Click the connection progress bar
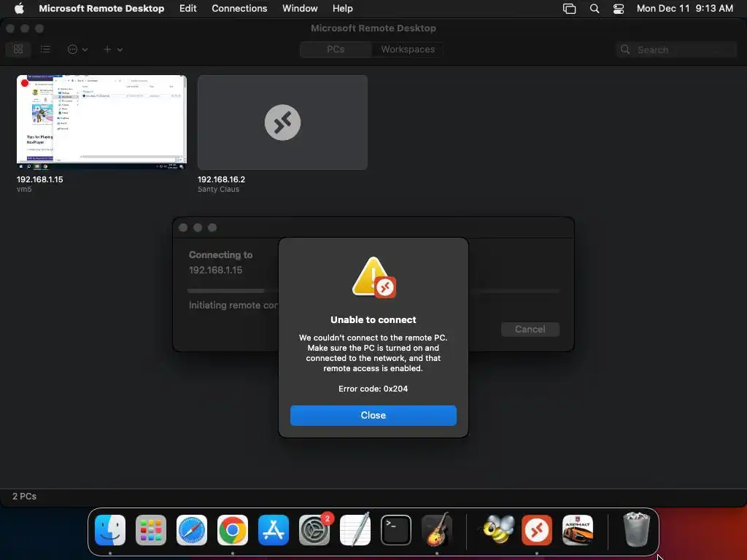The height and width of the screenshot is (560, 747). (373, 290)
